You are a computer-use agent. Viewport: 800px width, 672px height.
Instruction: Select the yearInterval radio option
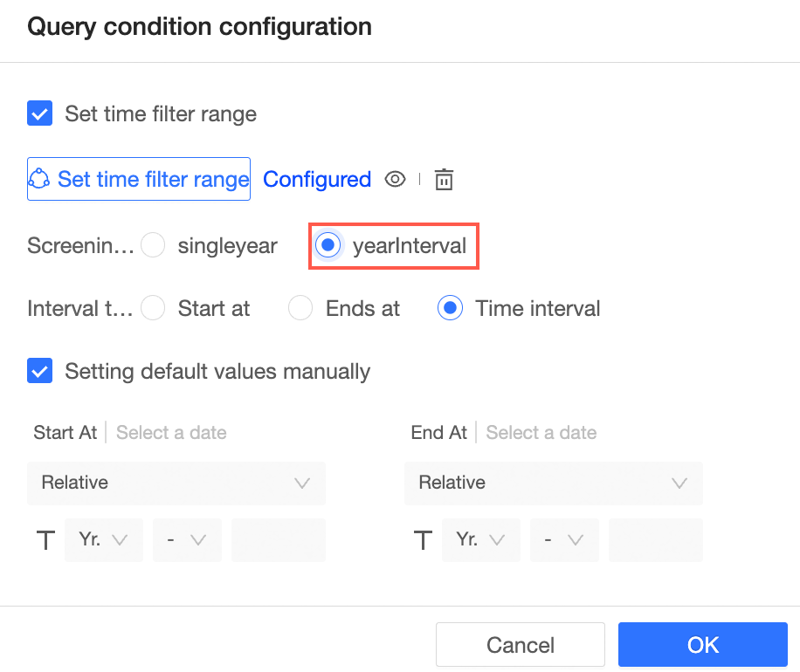[x=328, y=246]
